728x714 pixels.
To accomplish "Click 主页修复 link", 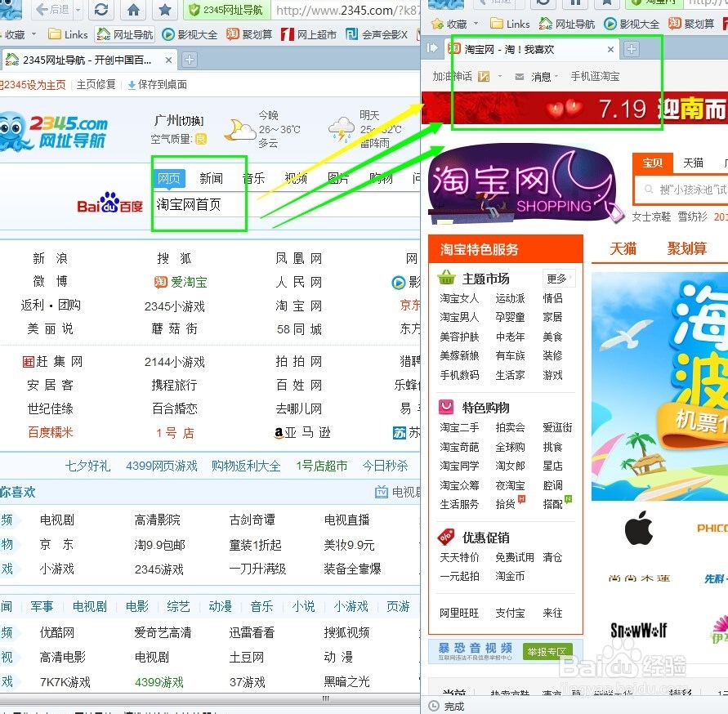I will point(96,84).
